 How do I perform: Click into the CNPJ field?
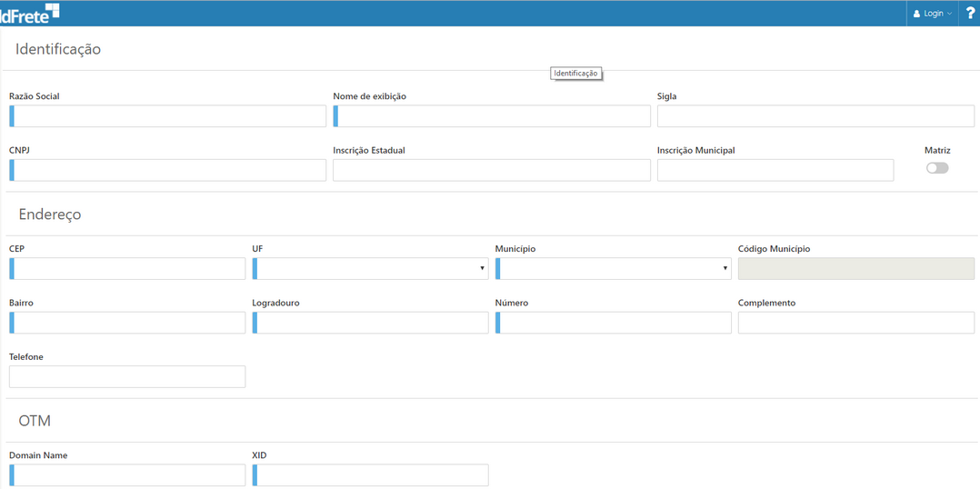click(x=168, y=170)
